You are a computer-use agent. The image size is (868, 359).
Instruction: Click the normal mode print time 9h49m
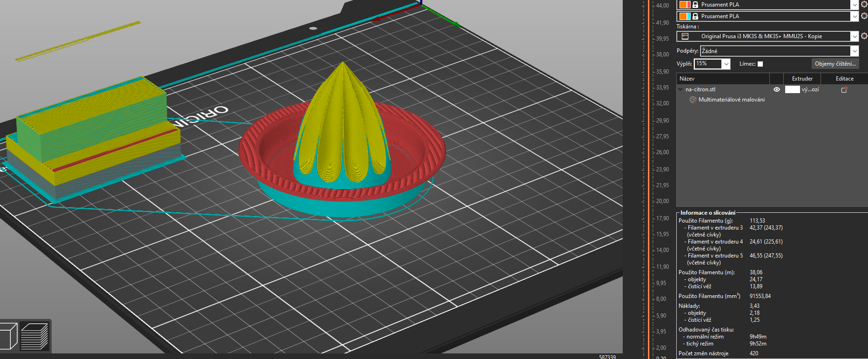758,337
